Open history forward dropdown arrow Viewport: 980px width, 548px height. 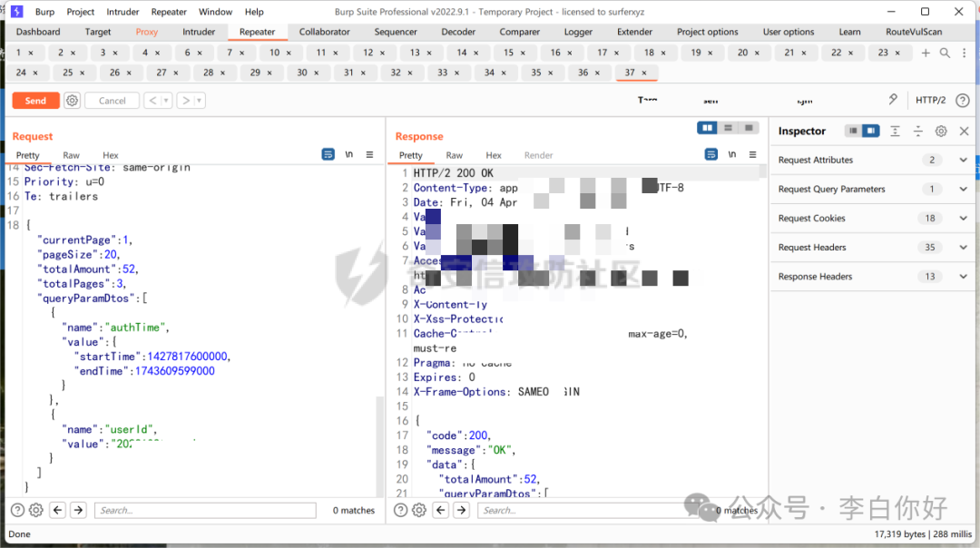[200, 101]
